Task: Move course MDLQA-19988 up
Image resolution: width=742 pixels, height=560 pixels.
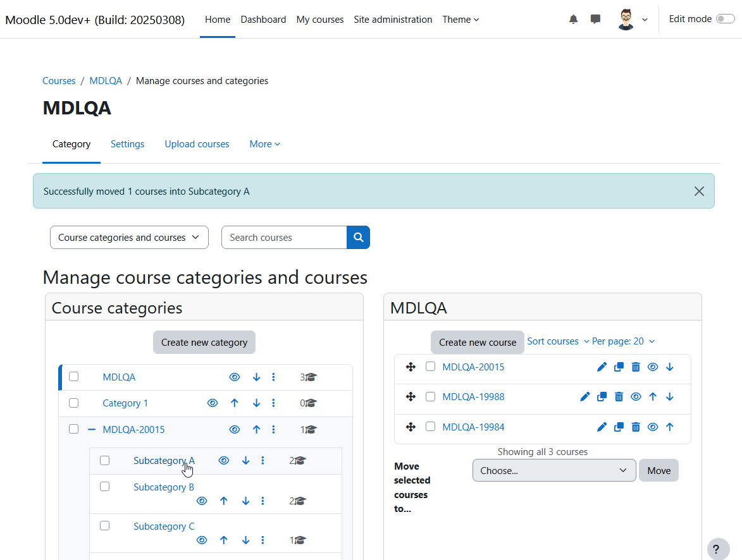Action: point(653,397)
